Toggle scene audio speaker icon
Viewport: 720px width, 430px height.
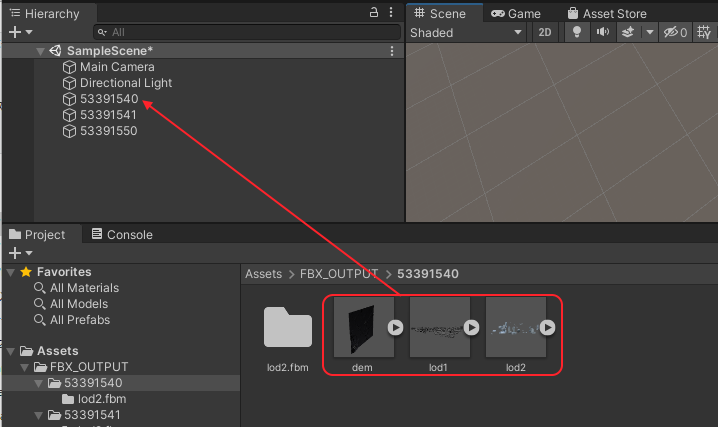[x=602, y=33]
